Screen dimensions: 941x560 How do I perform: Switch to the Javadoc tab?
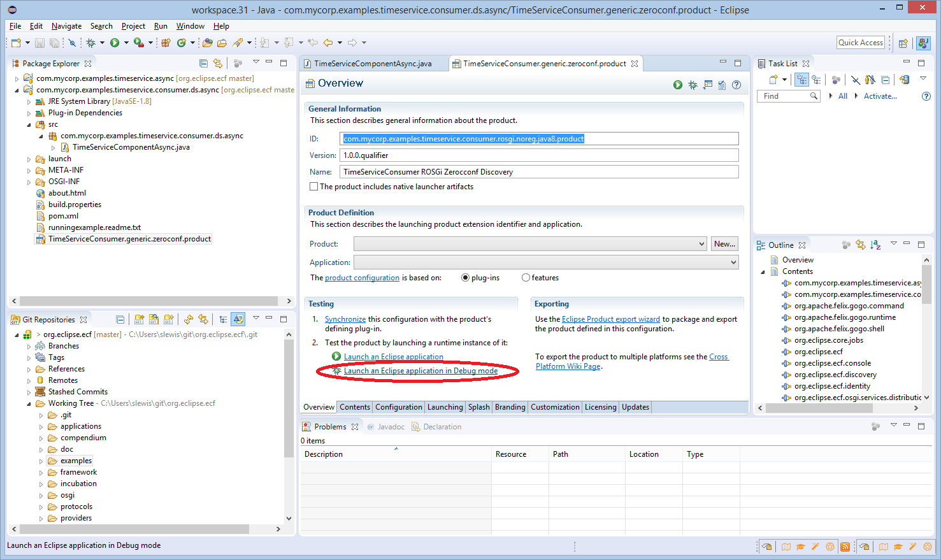pos(386,427)
